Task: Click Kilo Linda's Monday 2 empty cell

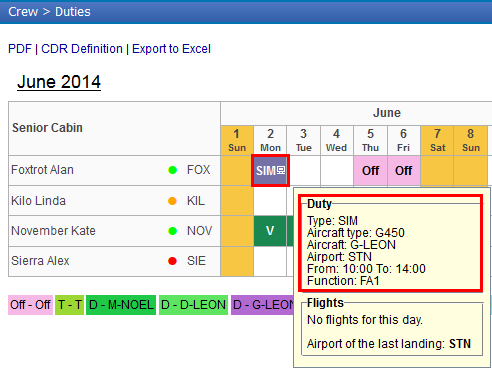Action: pos(270,201)
